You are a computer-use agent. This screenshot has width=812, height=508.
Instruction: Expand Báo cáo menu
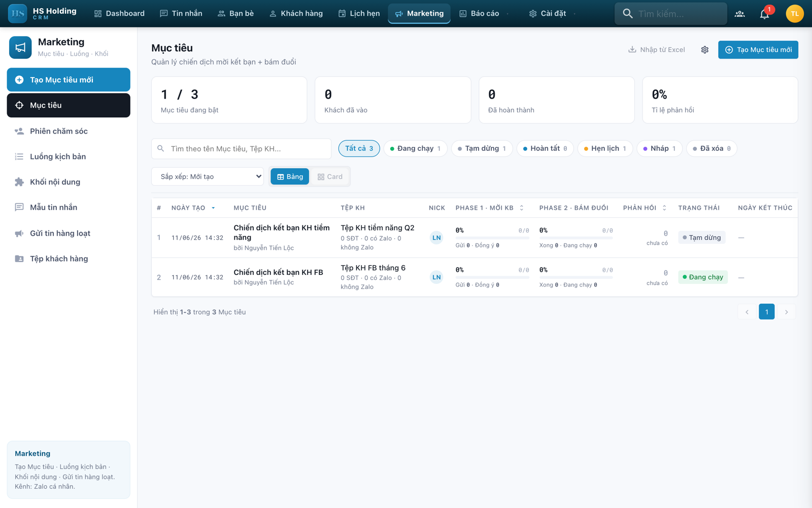(484, 14)
